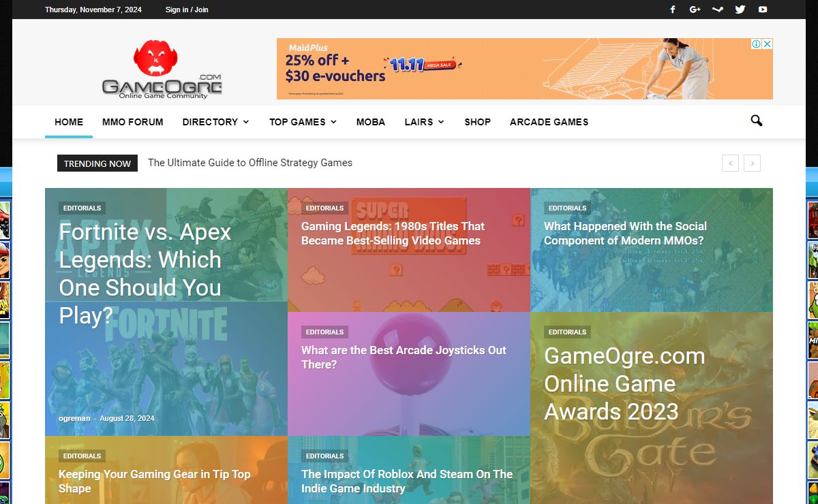Expand the TOP GAMES dropdown menu

303,122
